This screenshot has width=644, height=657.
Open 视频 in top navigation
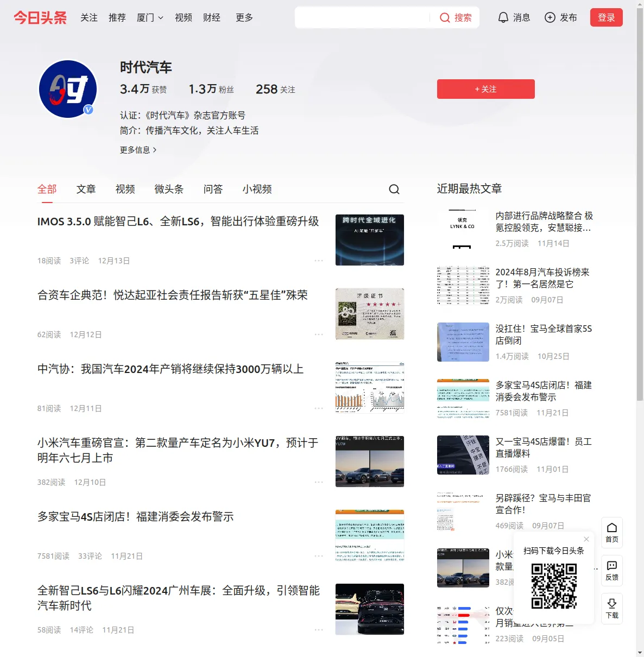pyautogui.click(x=184, y=17)
